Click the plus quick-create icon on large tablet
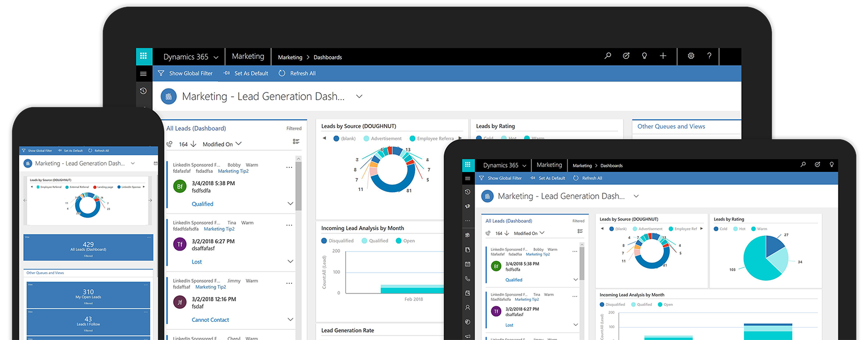Screen dimensions: 868x340 (x=663, y=56)
